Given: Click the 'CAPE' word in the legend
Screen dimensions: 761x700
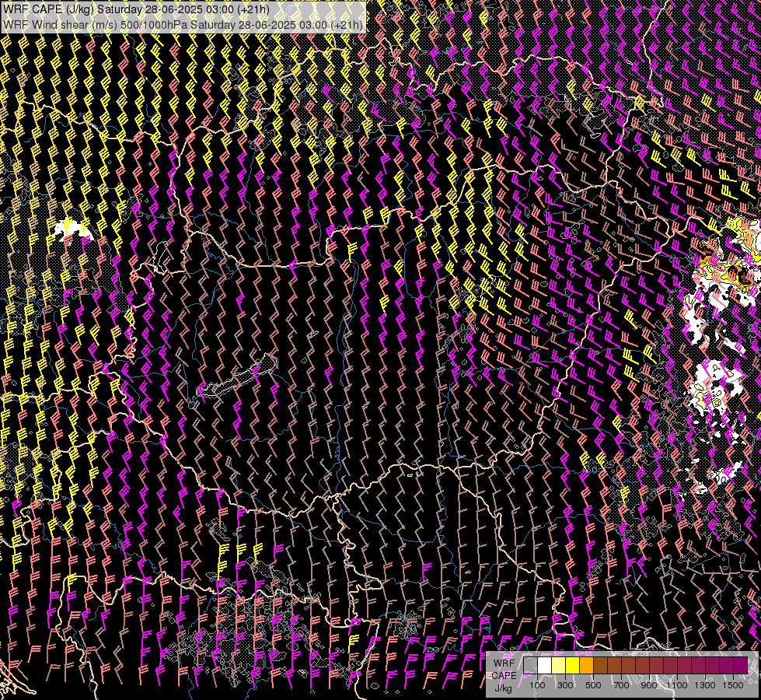Looking at the screenshot, I should coord(504,676).
